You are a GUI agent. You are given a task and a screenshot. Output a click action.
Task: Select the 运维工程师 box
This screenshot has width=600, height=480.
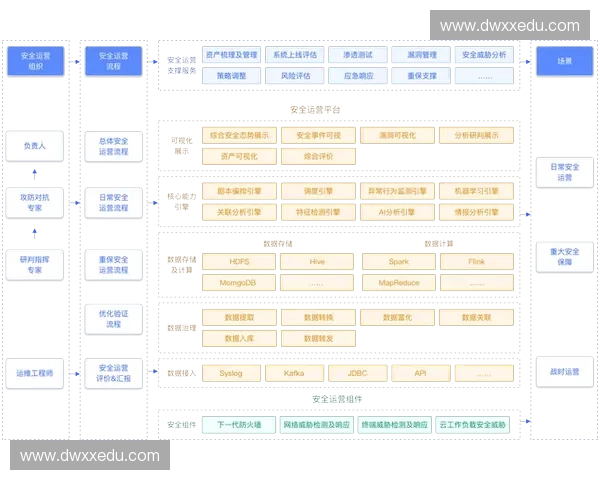(34, 373)
